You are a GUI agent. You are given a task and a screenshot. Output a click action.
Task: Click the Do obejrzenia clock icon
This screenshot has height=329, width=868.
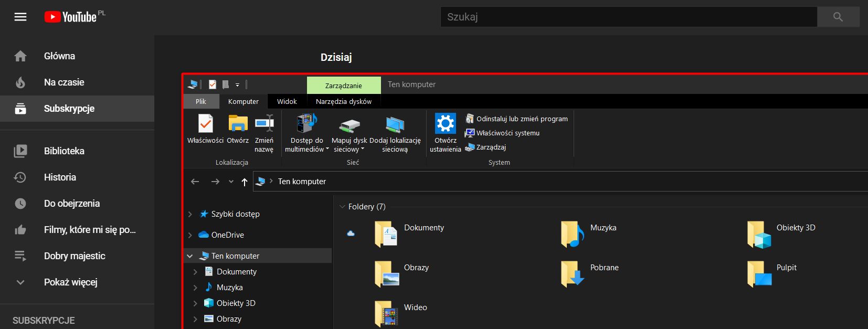(20, 204)
